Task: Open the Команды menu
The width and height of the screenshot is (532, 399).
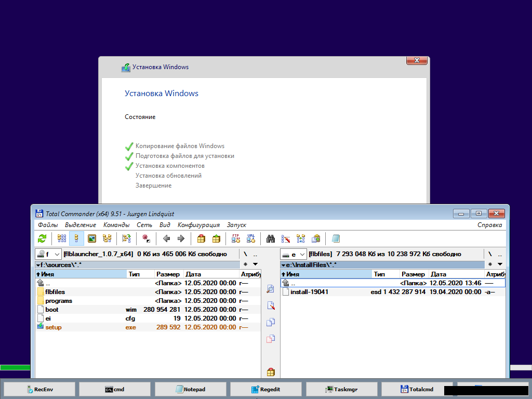Action: 116,225
